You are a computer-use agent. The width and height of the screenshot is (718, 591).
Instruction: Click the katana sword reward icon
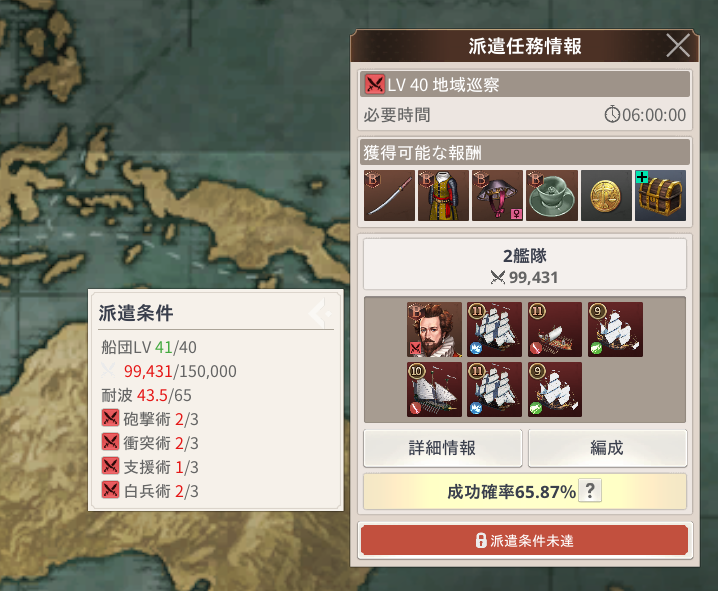(x=389, y=195)
